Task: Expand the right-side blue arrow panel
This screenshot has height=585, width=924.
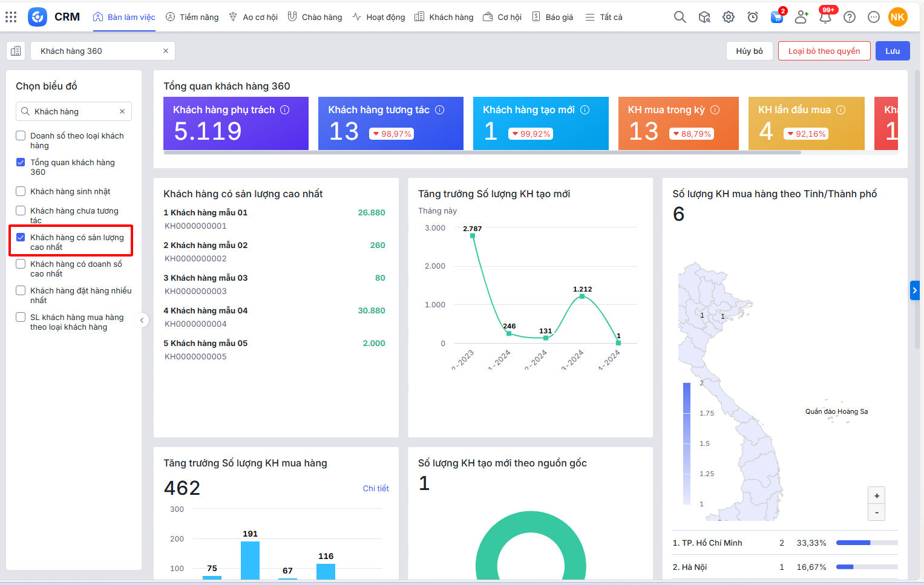Action: coord(914,290)
